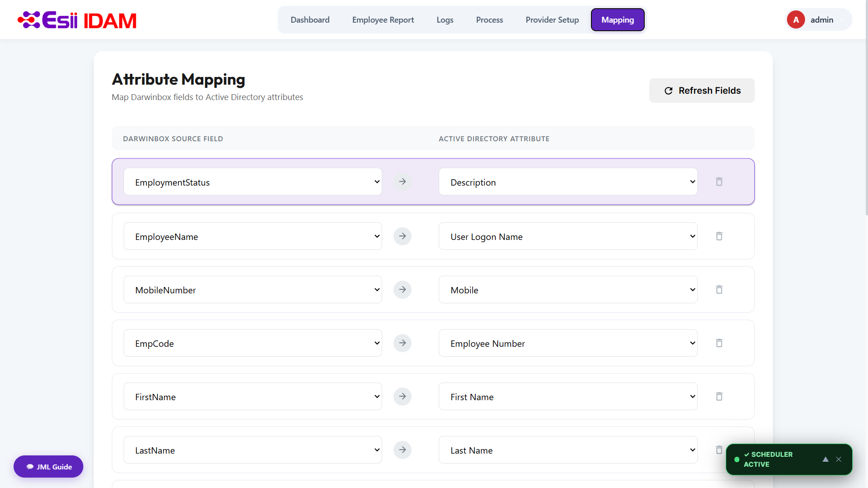This screenshot has height=488, width=868.
Task: Open the EmploymentStatus source field dropdown
Action: pyautogui.click(x=253, y=182)
